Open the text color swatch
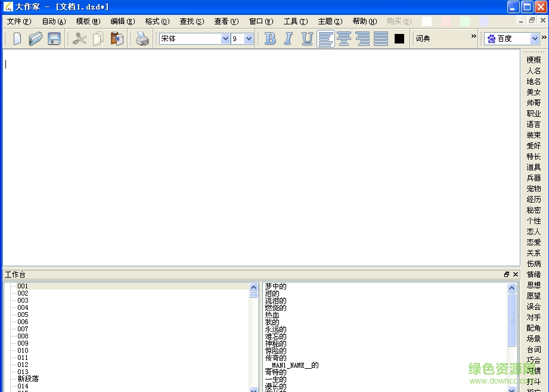549x392 pixels. 399,38
